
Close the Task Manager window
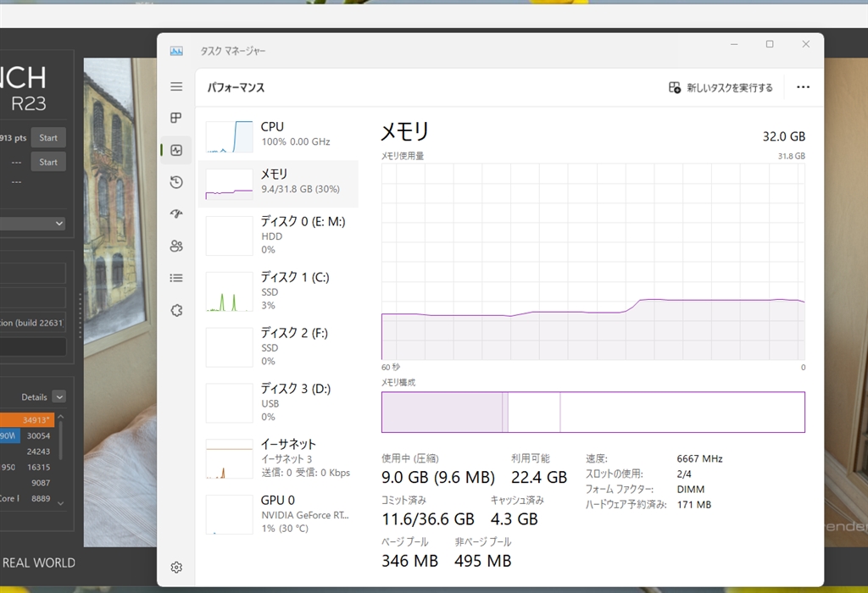click(806, 44)
